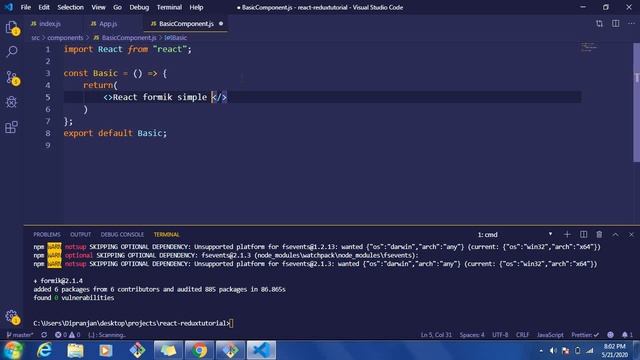Select the TERMINAL panel tab
640x360 pixels.
167,235
